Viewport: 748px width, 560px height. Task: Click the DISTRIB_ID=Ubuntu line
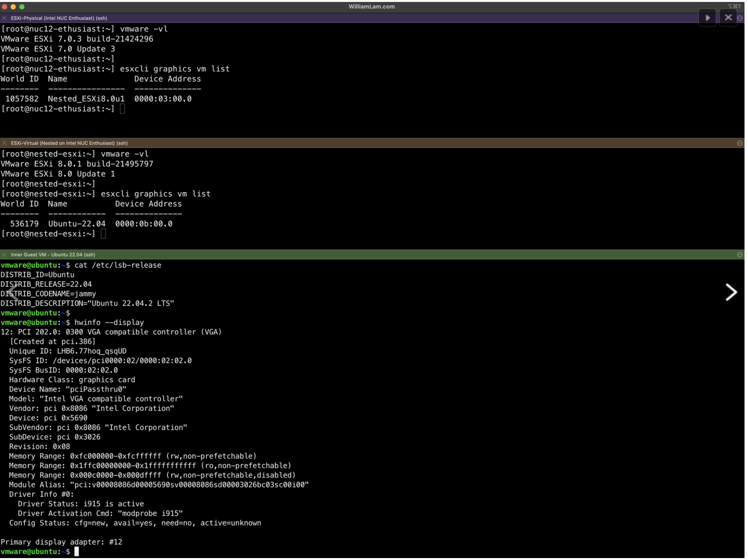click(37, 276)
